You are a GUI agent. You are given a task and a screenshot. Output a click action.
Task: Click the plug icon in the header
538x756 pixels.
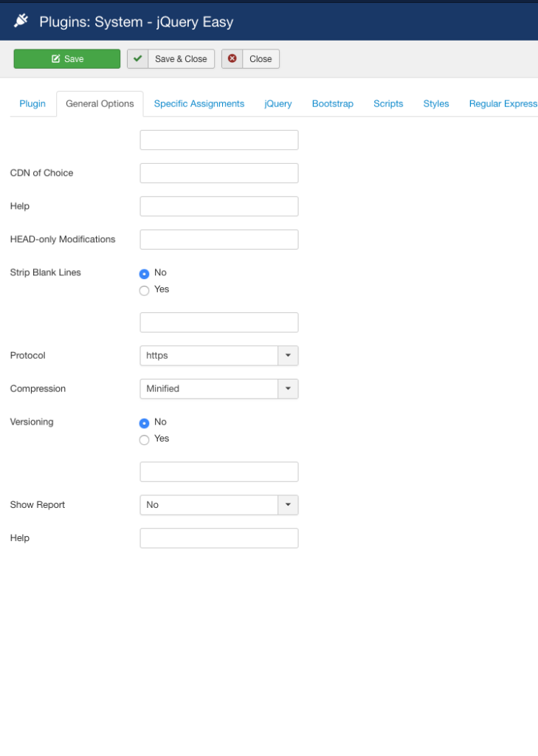tap(21, 21)
